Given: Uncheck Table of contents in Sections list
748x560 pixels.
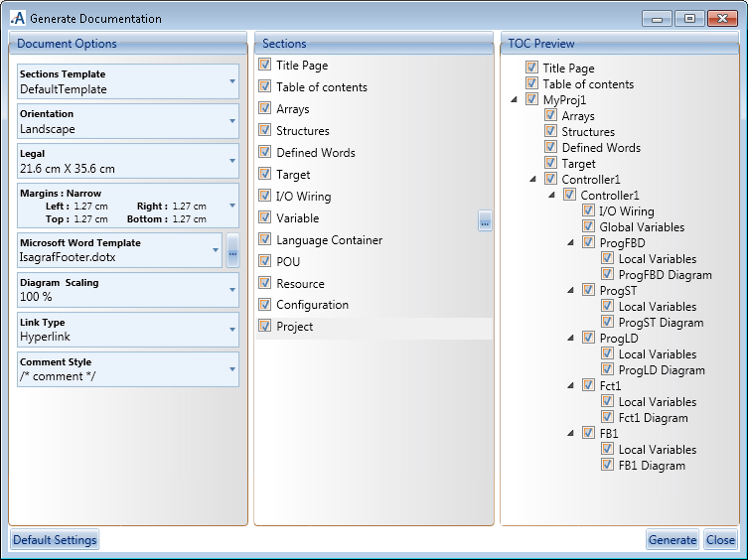Looking at the screenshot, I should click(265, 86).
